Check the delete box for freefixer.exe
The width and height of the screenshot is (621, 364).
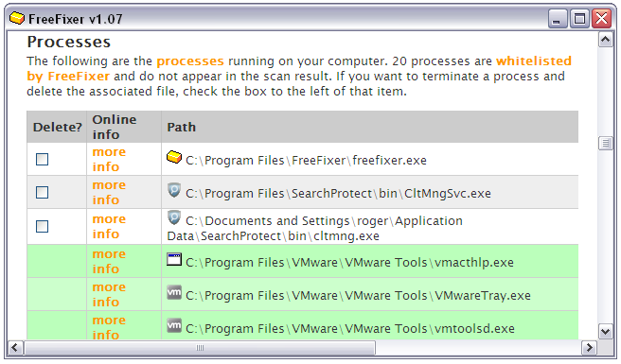coord(42,160)
